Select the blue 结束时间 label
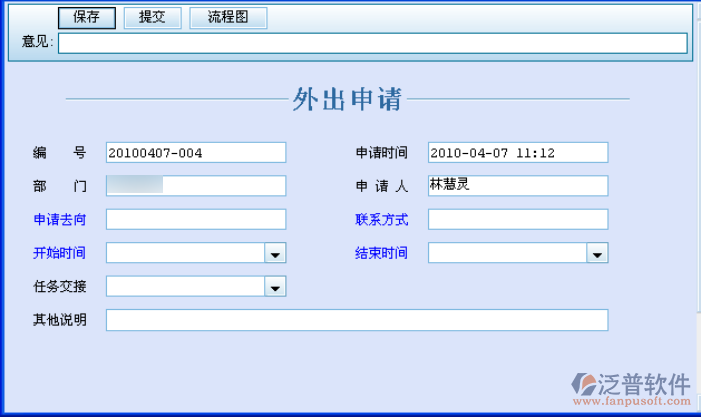The image size is (701, 417). pyautogui.click(x=381, y=254)
